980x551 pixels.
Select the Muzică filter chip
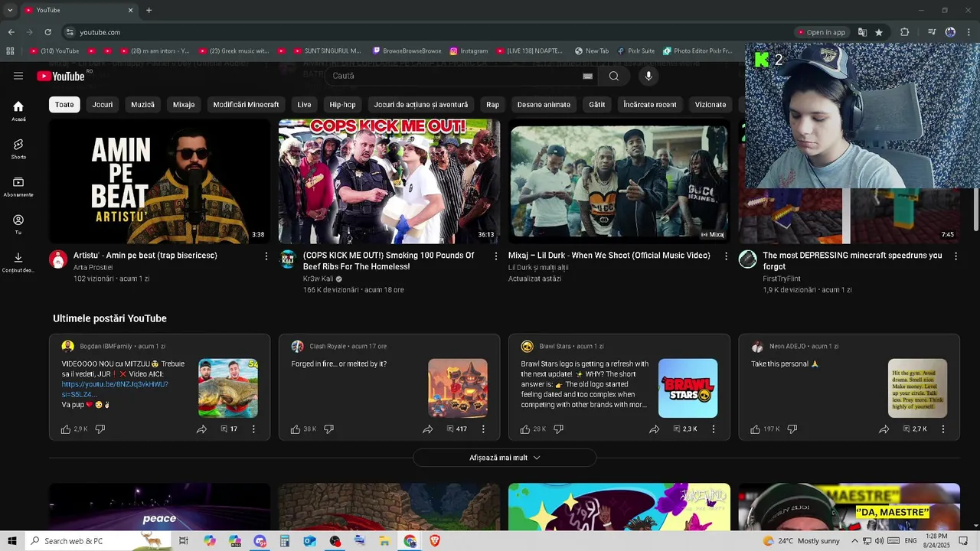(x=142, y=105)
